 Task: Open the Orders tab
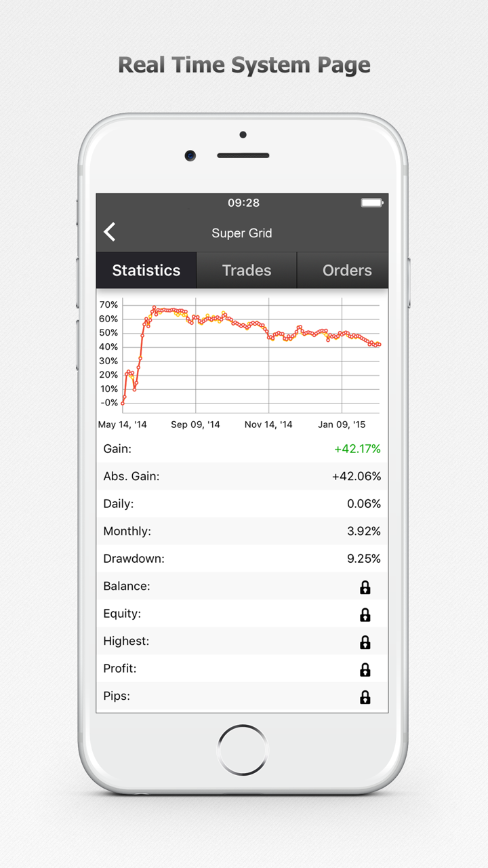(346, 271)
